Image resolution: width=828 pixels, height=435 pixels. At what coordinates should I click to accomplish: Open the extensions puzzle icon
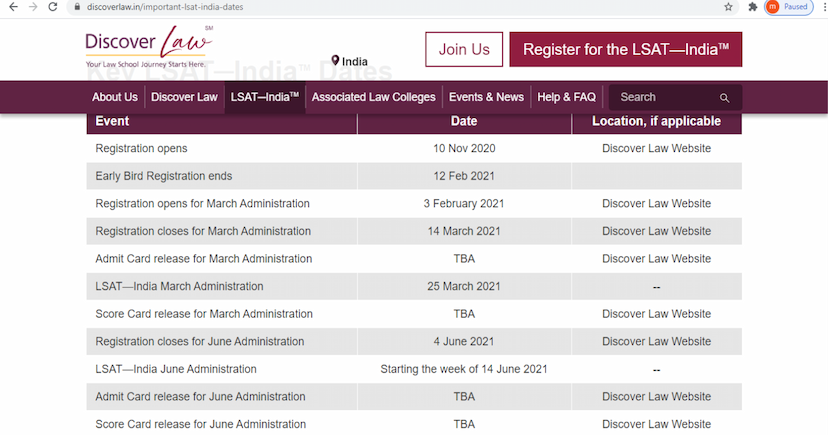pos(752,7)
